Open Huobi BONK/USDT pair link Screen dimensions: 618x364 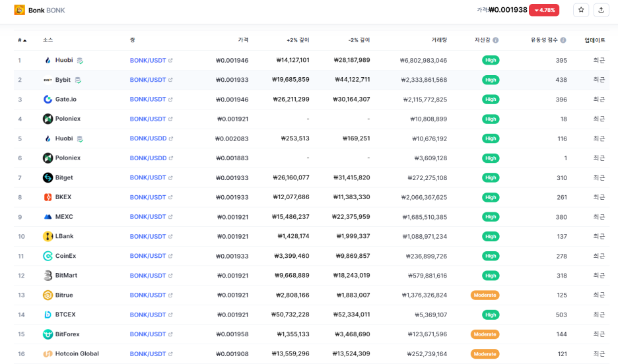pos(148,60)
